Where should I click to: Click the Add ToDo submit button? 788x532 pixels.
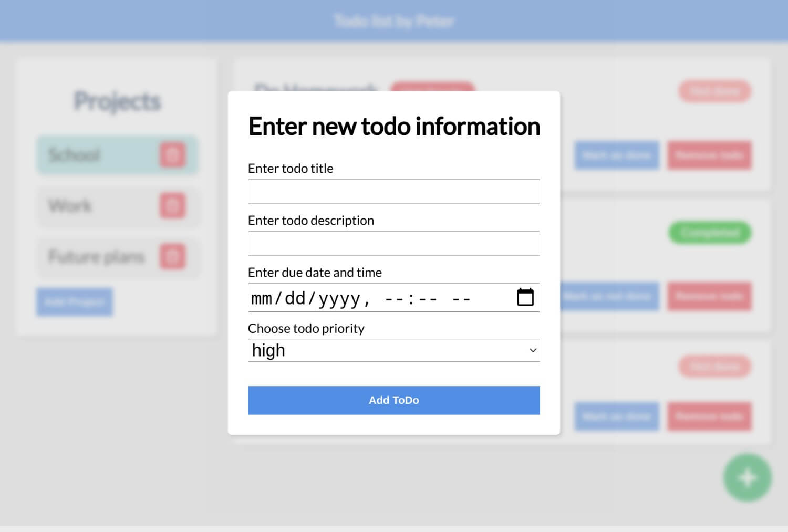[x=393, y=400]
